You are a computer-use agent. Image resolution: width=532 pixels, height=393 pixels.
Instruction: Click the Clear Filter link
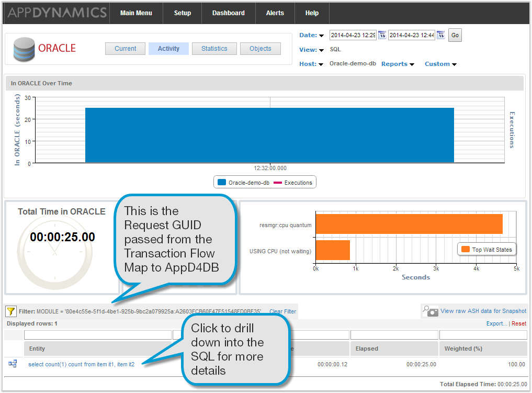(282, 311)
